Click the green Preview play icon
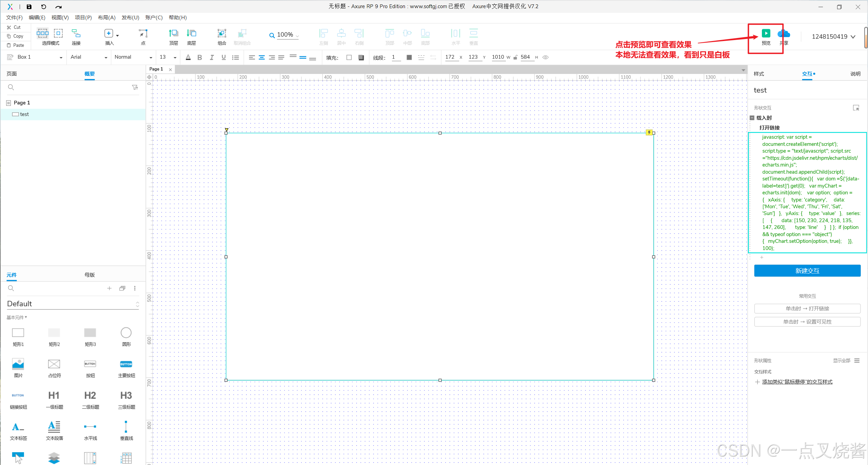The height and width of the screenshot is (465, 868). pyautogui.click(x=766, y=33)
